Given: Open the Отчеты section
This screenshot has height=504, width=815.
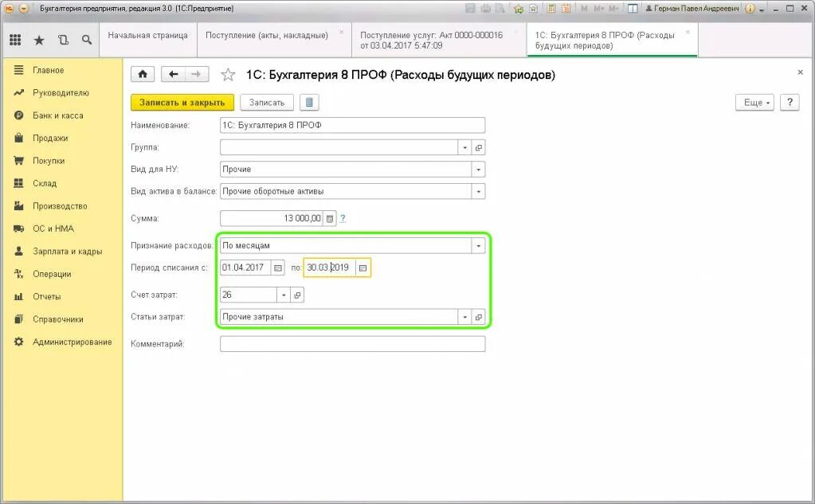Looking at the screenshot, I should point(47,297).
